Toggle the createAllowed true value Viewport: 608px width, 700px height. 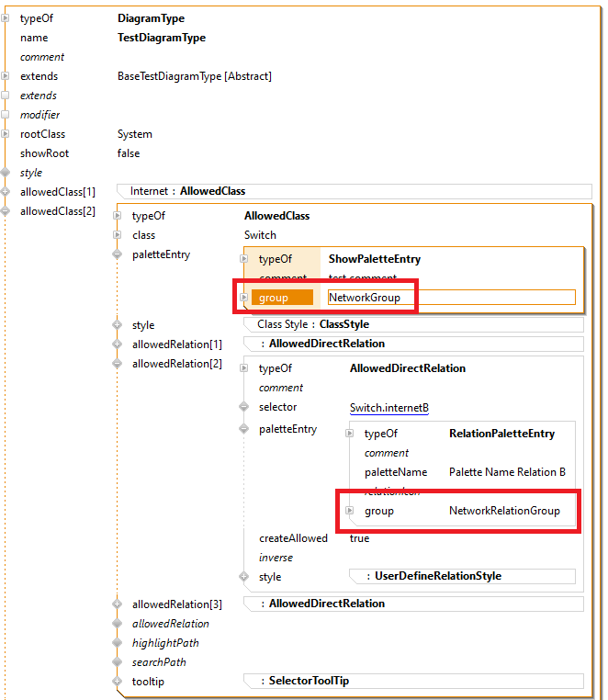click(359, 538)
